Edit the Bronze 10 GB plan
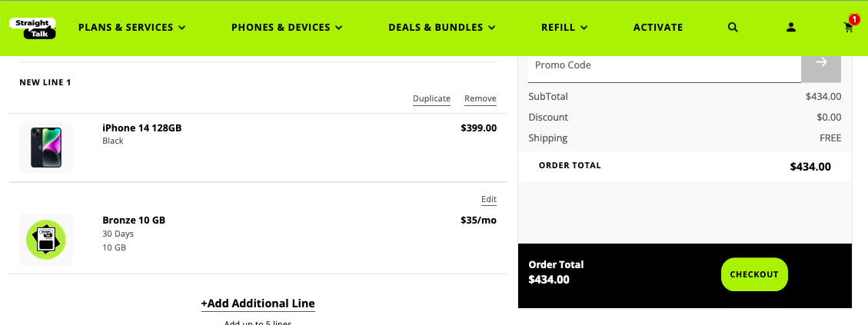868x325 pixels. [489, 200]
